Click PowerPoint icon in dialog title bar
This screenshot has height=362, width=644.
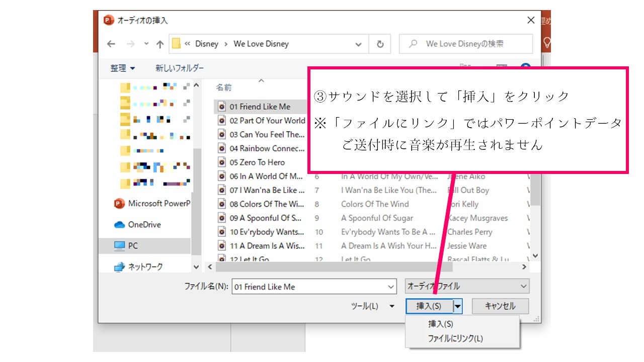108,20
